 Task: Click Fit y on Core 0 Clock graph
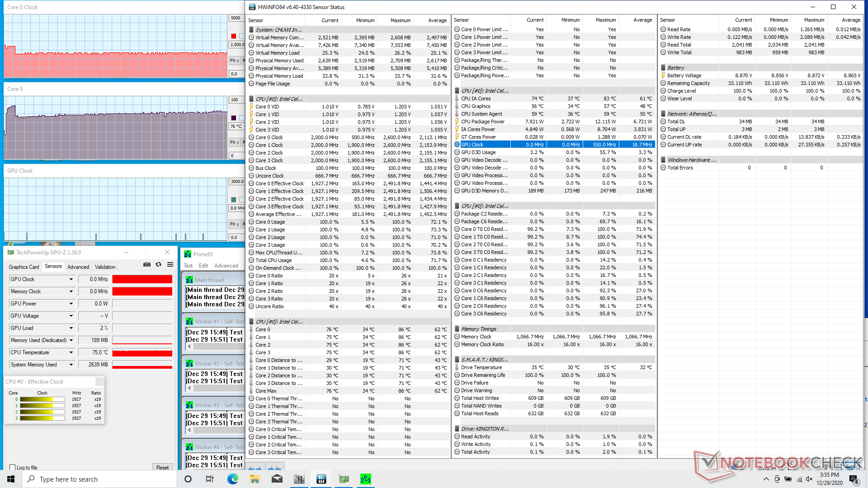[234, 61]
